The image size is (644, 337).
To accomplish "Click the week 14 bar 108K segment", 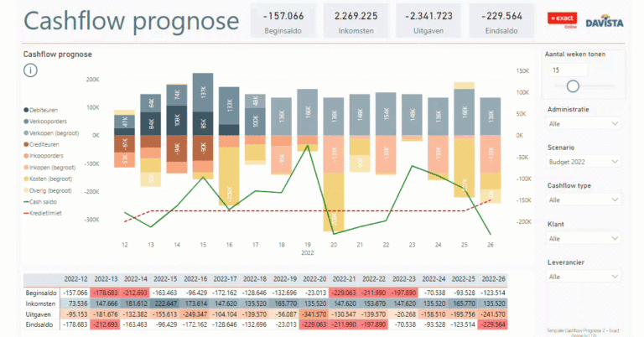I will (177, 120).
